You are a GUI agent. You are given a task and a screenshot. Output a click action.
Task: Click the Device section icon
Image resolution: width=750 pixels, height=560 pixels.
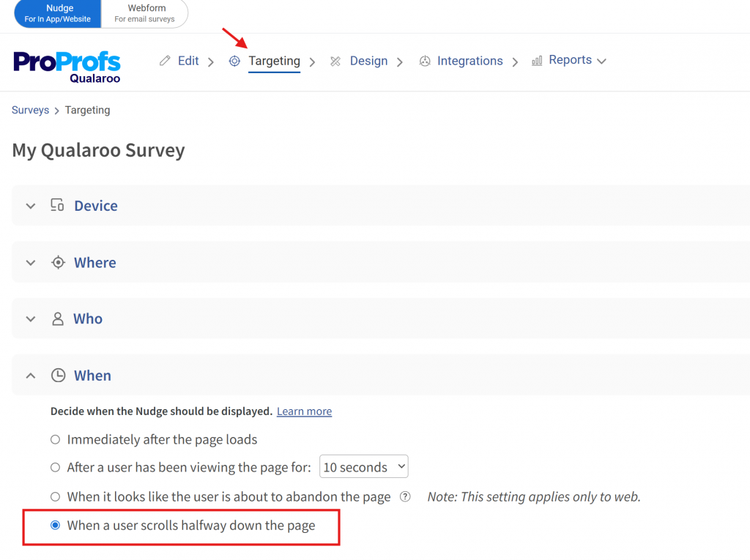coord(57,206)
